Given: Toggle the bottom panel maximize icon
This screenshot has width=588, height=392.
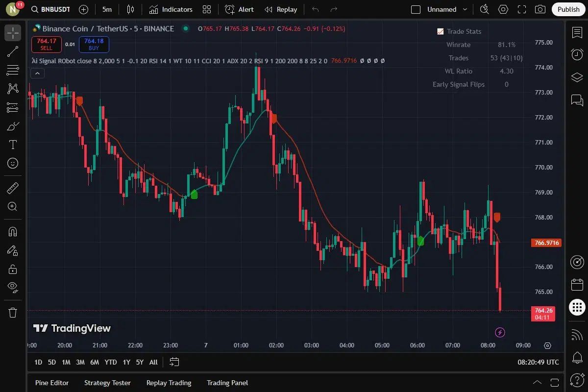Looking at the screenshot, I should pyautogui.click(x=555, y=382).
